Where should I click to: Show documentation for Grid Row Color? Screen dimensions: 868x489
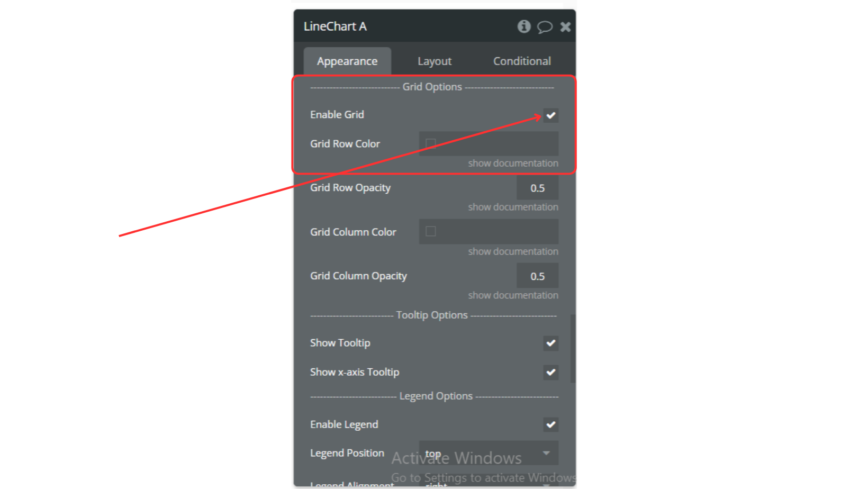(513, 163)
